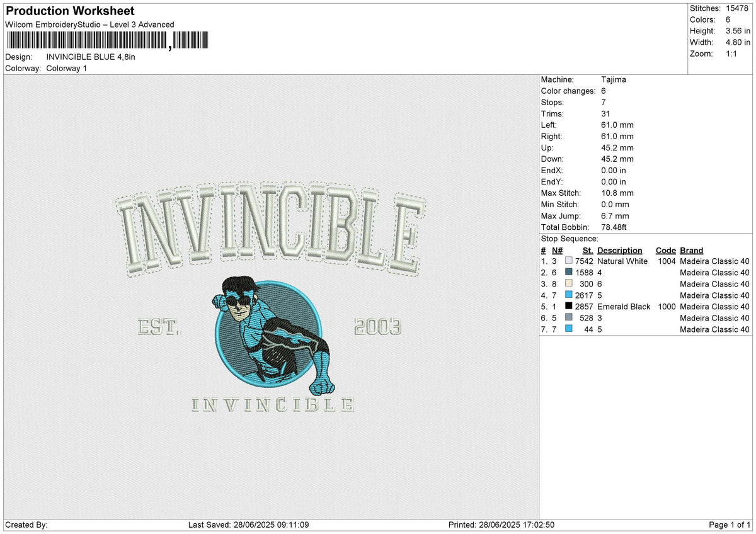Click stitch count 7542 in row 1

(x=584, y=261)
